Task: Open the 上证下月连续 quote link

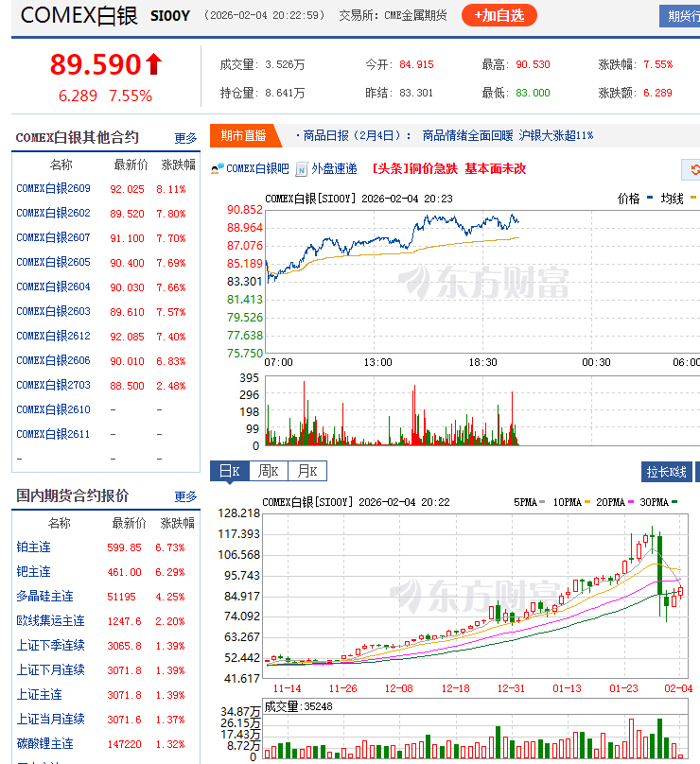Action: click(51, 670)
